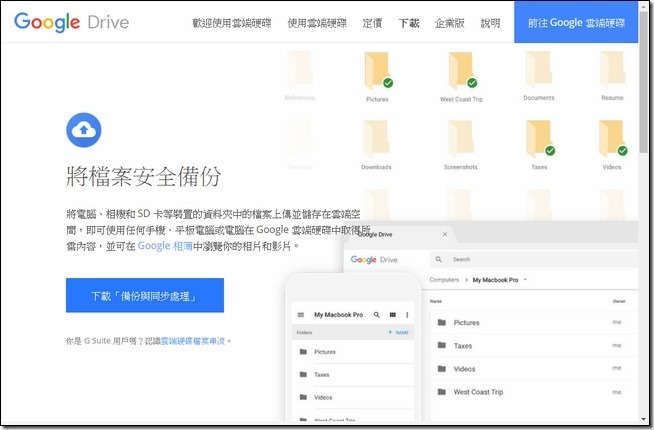
Task: Click the Downloads folder icon
Action: point(376,139)
